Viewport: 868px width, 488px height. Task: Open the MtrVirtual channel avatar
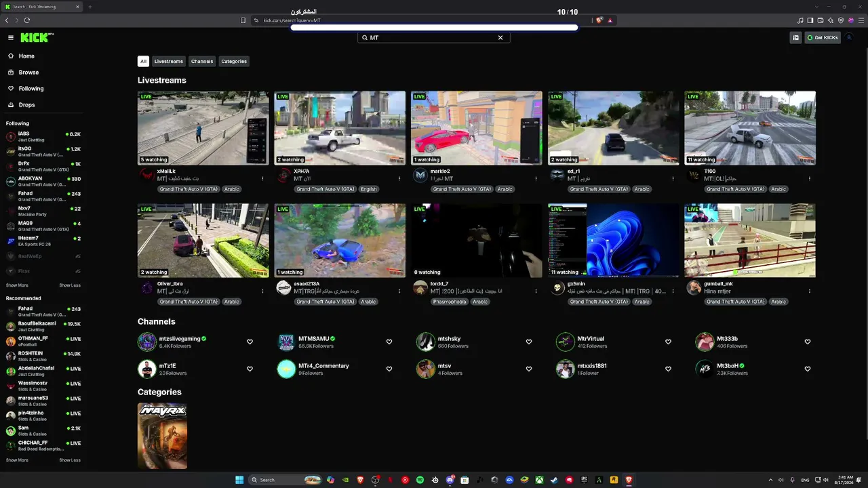pos(565,342)
